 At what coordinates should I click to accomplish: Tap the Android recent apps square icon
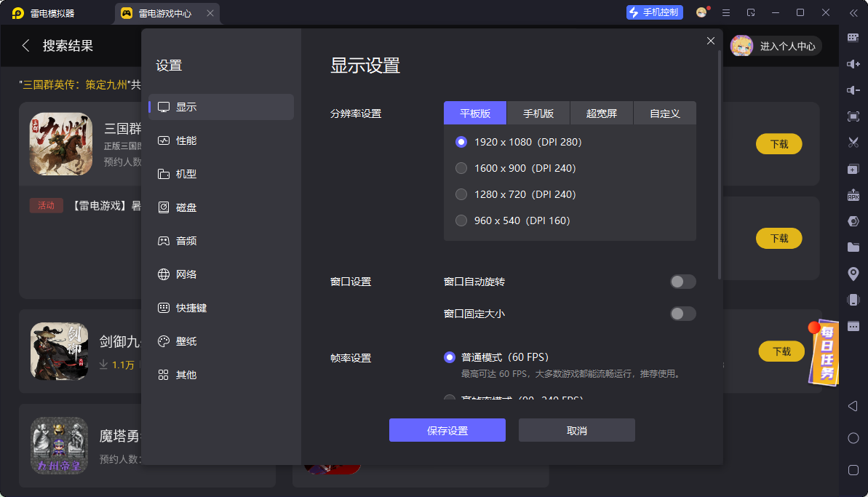pos(853,470)
